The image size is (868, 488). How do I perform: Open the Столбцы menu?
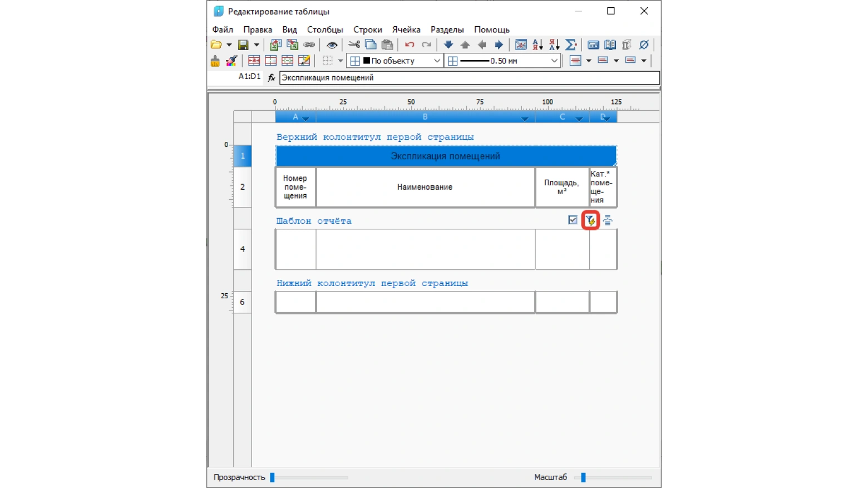click(x=325, y=29)
